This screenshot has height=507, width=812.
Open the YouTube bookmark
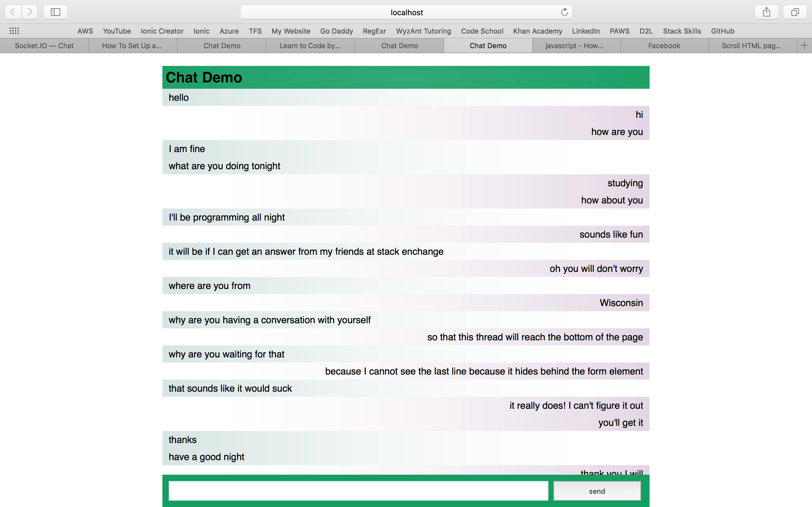(x=117, y=31)
